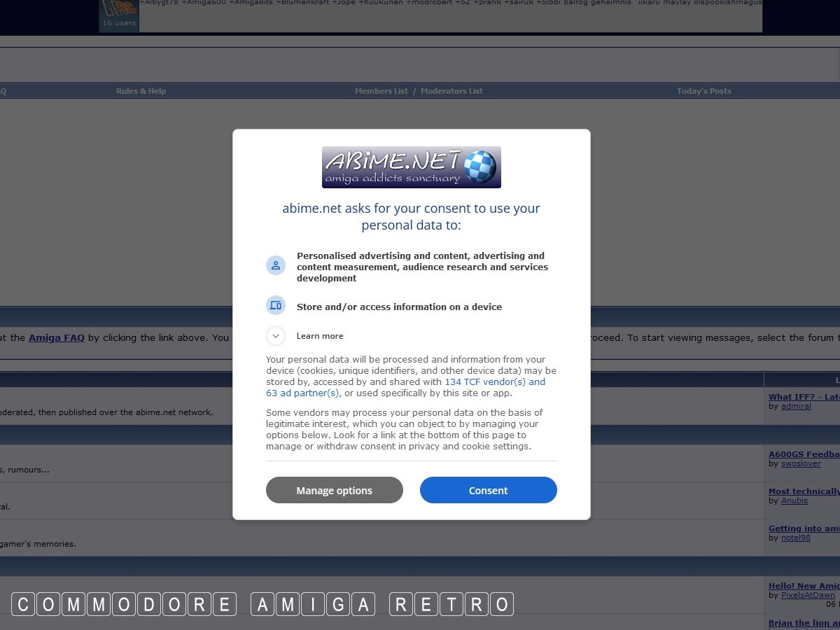Click the abime.net logo in the consent dialog
The image size is (840, 630).
411,167
